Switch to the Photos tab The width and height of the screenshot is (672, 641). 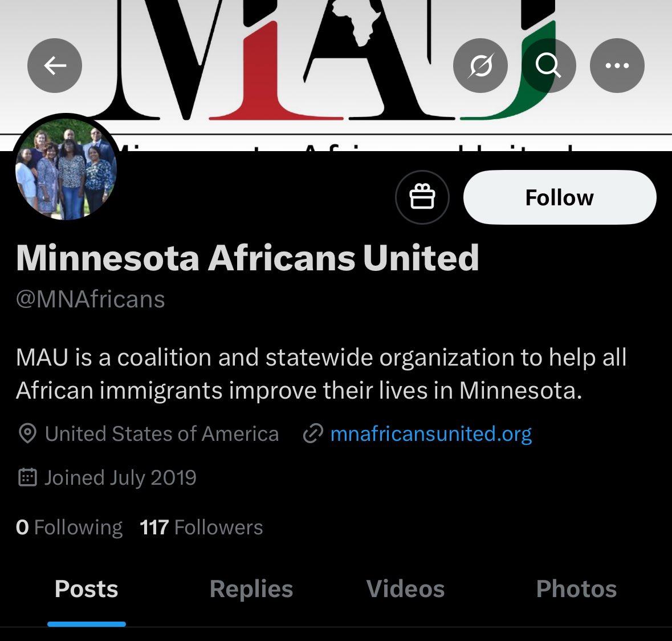[576, 589]
